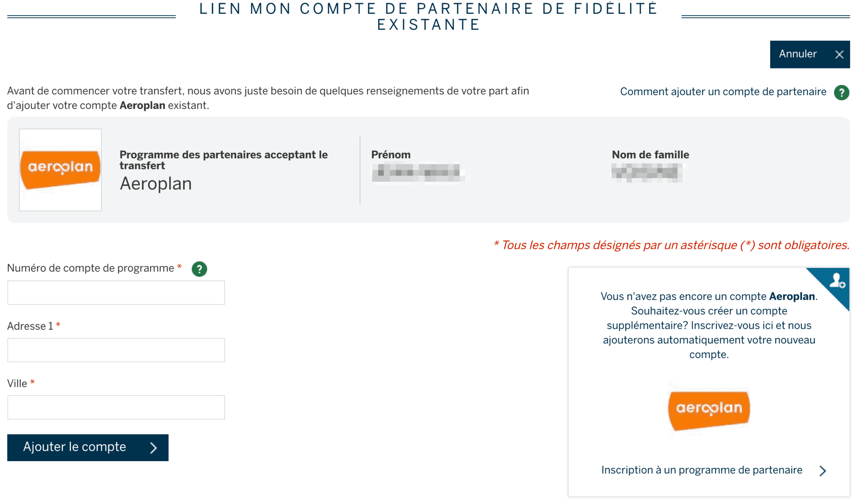Click into the Adresse 1 text field

116,350
